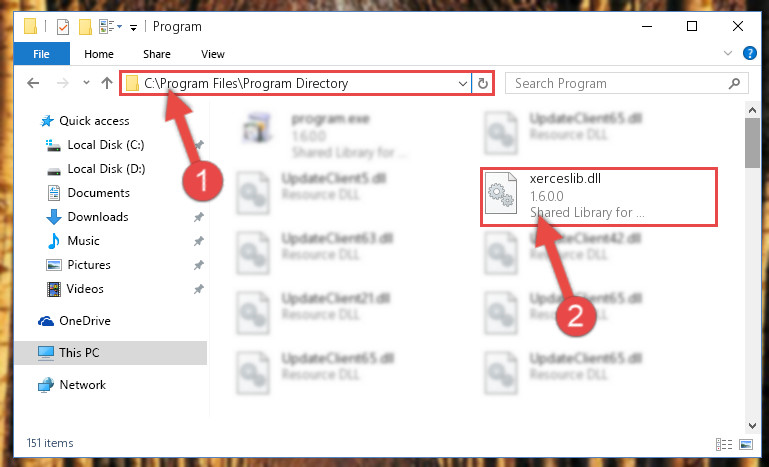Toggle the pin beside Music
The width and height of the screenshot is (769, 467).
pyautogui.click(x=199, y=241)
